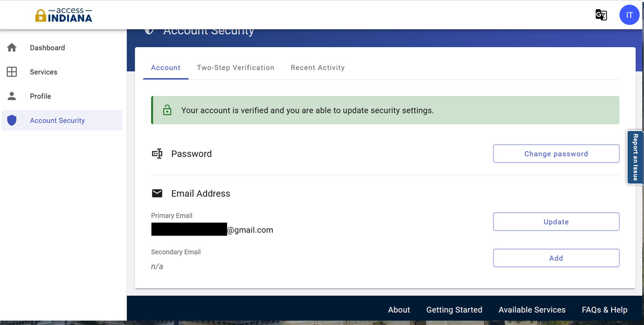This screenshot has height=325, width=644.
Task: Click the password icon beside Password
Action: (157, 154)
